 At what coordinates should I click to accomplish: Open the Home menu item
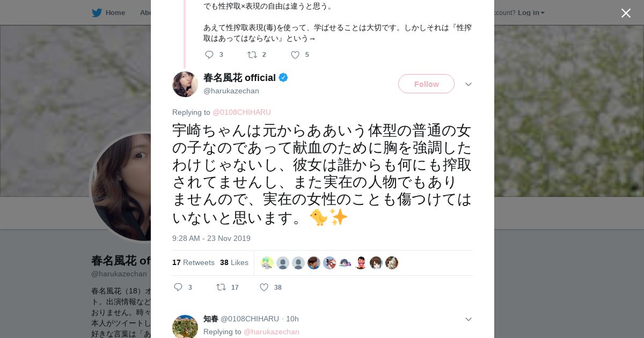pyautogui.click(x=115, y=13)
